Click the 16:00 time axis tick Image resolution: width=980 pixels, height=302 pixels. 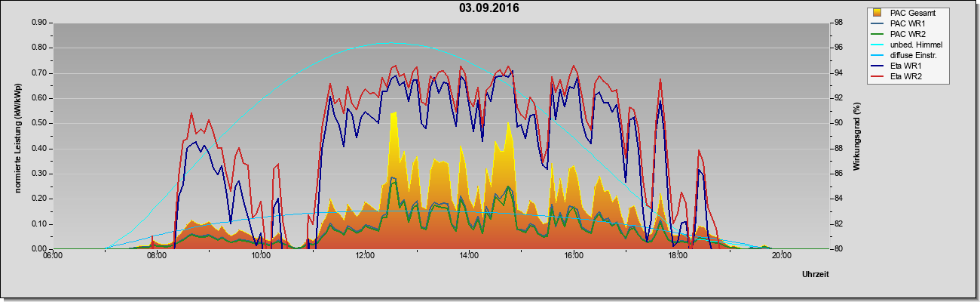click(573, 256)
